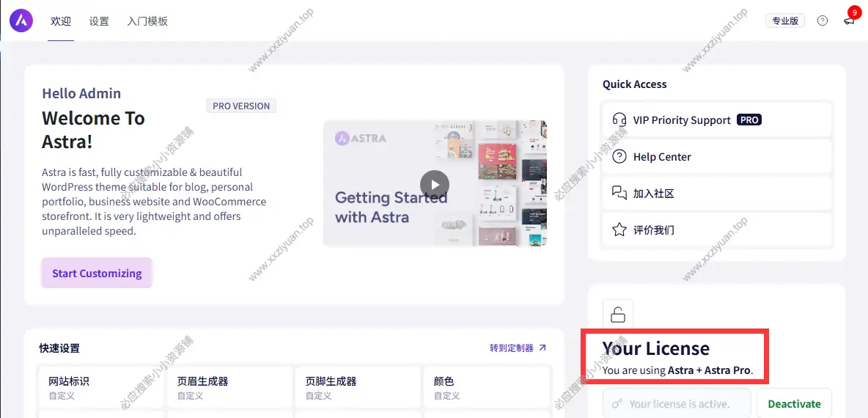
Task: Open the 网站标识 quick setting
Action: [100, 387]
